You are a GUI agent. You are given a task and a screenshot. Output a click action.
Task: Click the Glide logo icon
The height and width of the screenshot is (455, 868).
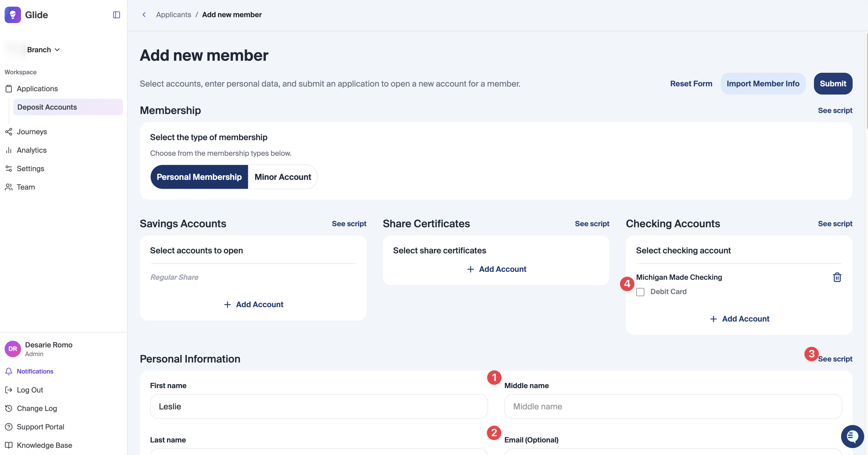click(x=13, y=15)
